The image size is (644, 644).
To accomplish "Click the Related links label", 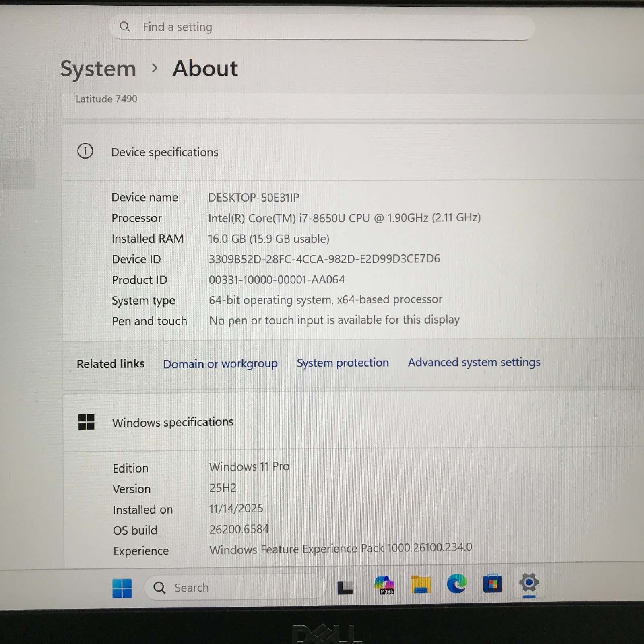I will [x=111, y=364].
